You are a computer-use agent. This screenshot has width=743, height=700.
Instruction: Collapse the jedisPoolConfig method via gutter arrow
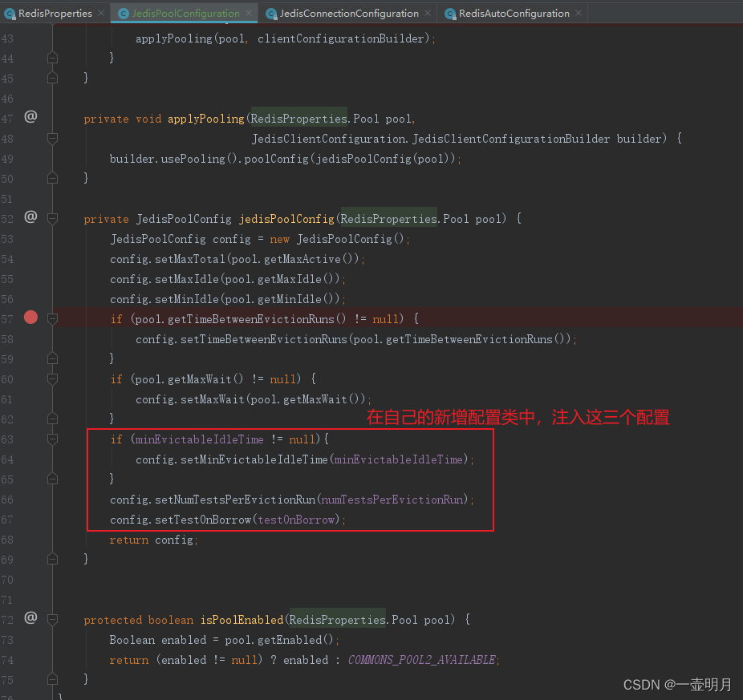pos(52,218)
